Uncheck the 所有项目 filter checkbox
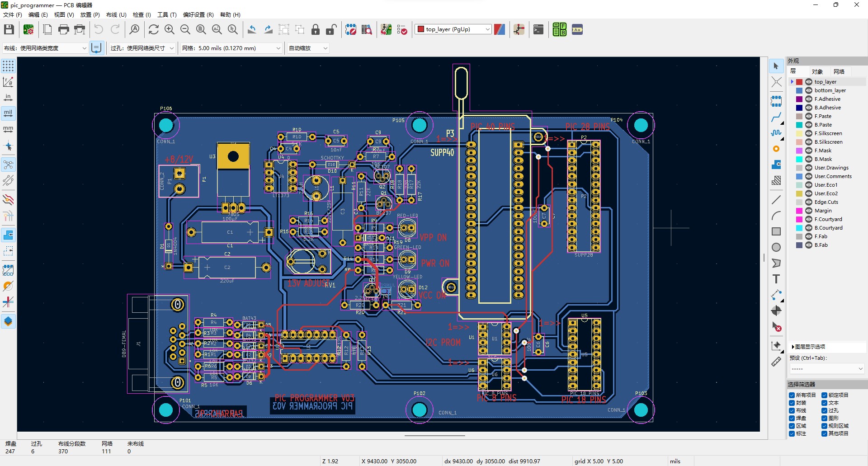Screen dimensions: 868x466 pyautogui.click(x=792, y=395)
